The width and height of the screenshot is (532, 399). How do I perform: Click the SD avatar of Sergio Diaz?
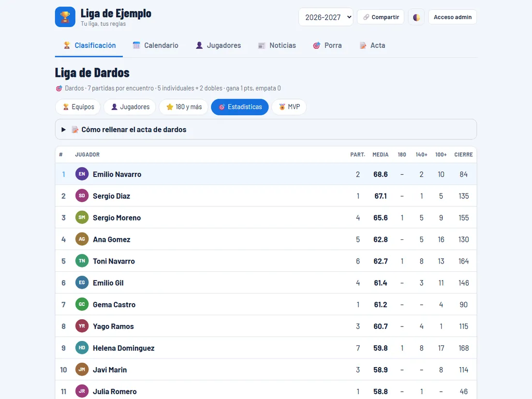click(x=82, y=196)
